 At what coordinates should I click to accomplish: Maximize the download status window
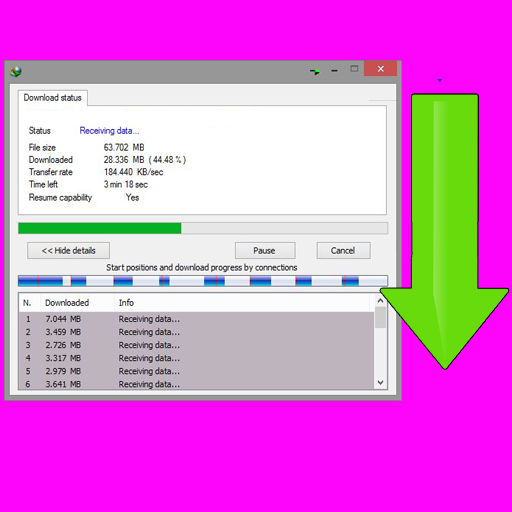pyautogui.click(x=354, y=68)
